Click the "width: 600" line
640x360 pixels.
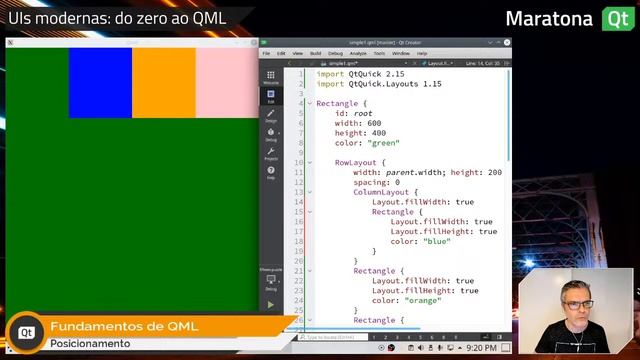[358, 123]
